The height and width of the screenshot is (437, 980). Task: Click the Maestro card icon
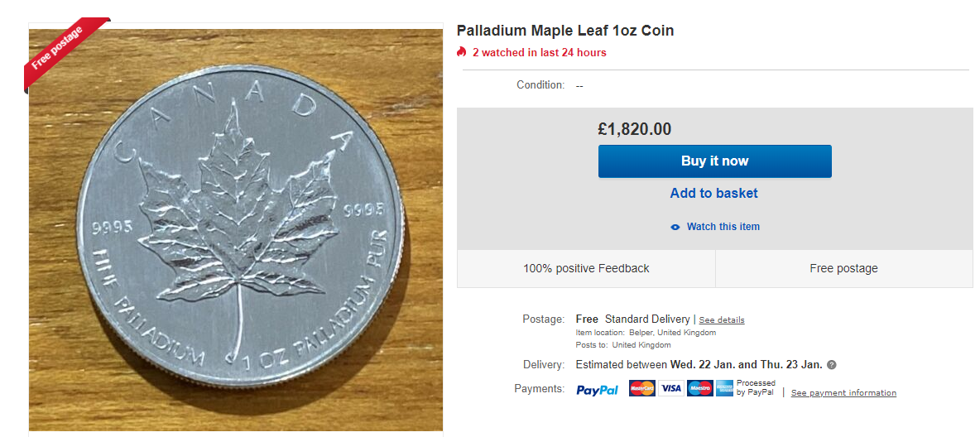coord(700,388)
